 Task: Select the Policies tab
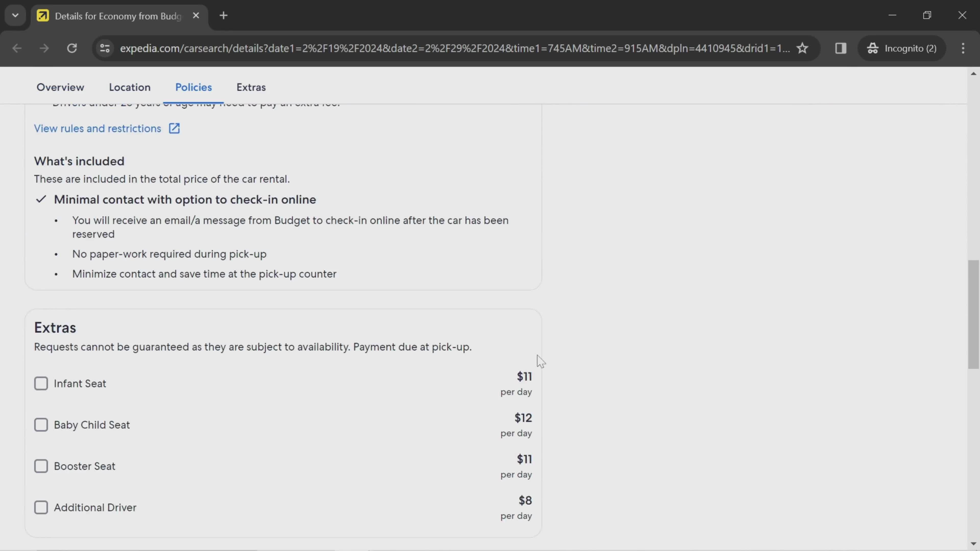click(193, 87)
